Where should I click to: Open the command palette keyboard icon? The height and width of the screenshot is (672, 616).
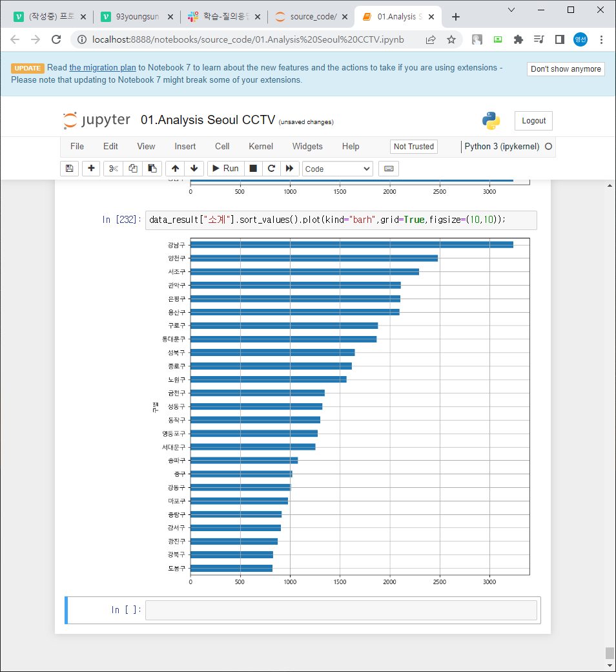(x=389, y=169)
